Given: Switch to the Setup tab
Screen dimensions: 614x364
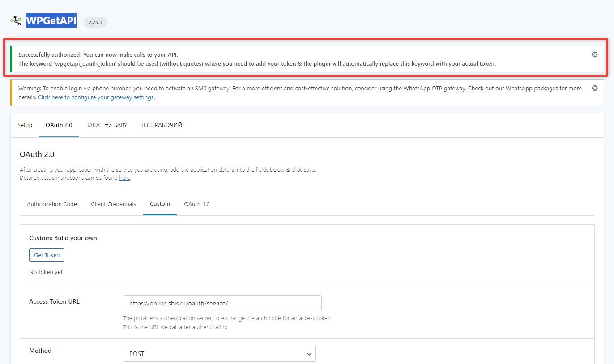Looking at the screenshot, I should click(25, 125).
